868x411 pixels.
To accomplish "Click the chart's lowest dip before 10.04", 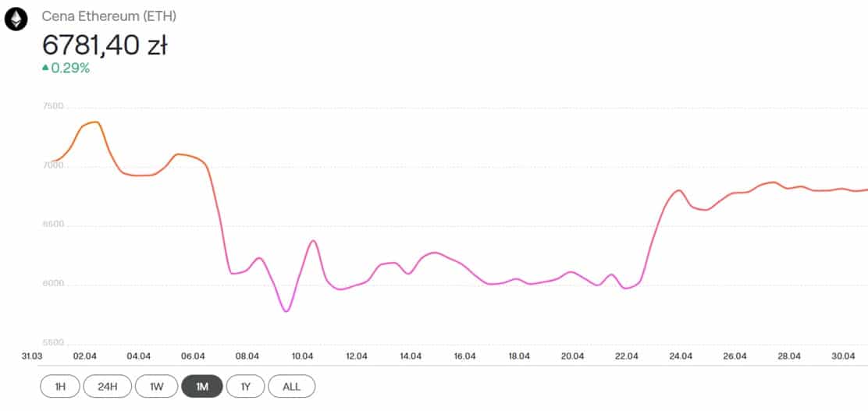I will 286,311.
